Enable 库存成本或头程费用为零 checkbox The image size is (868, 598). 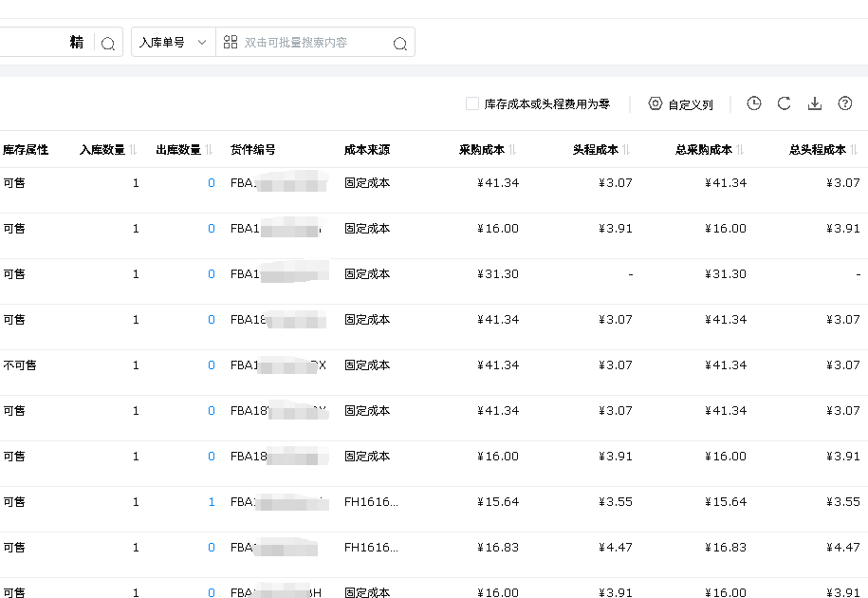(472, 104)
